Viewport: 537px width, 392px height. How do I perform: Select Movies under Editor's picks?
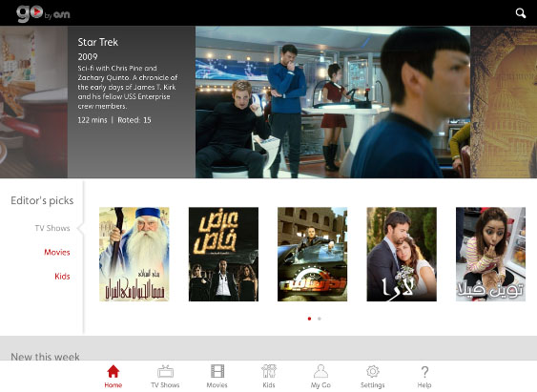(x=57, y=253)
